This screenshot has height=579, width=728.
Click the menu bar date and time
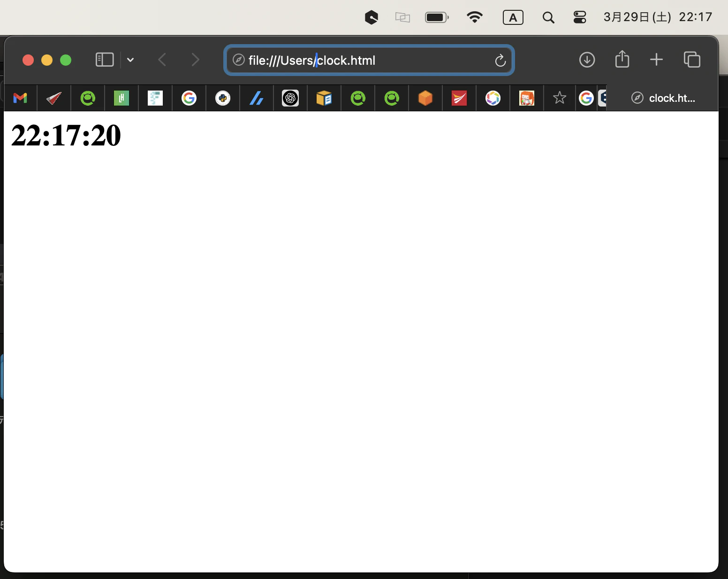click(x=658, y=17)
